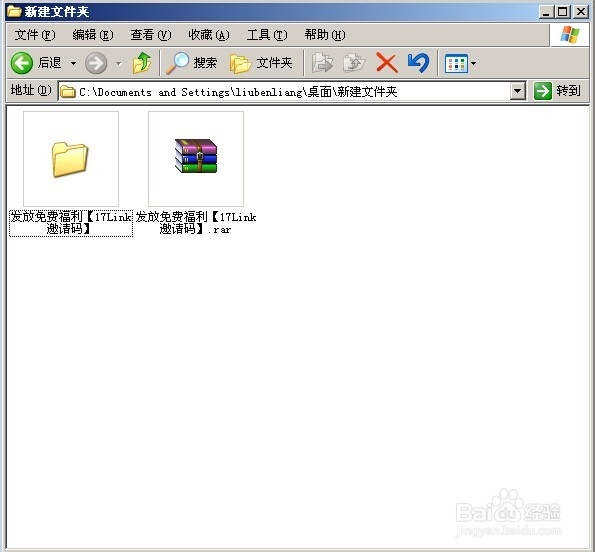This screenshot has height=552, width=595.
Task: Close the 新建文件夹 window
Action: pyautogui.click(x=581, y=12)
